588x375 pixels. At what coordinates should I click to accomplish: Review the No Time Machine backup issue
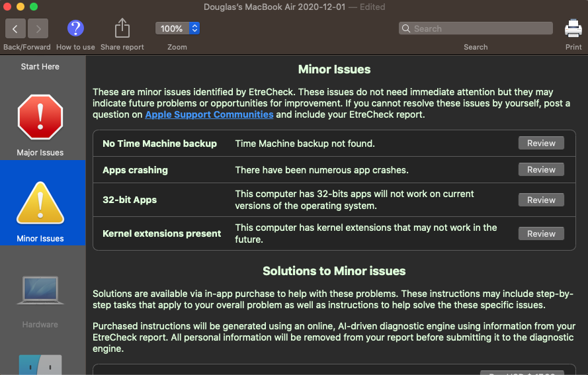click(541, 144)
